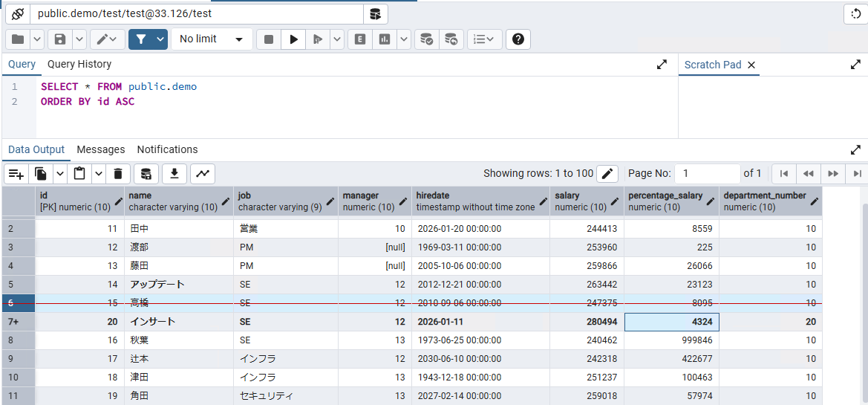Download results as CSV file
868x405 pixels.
(x=174, y=174)
